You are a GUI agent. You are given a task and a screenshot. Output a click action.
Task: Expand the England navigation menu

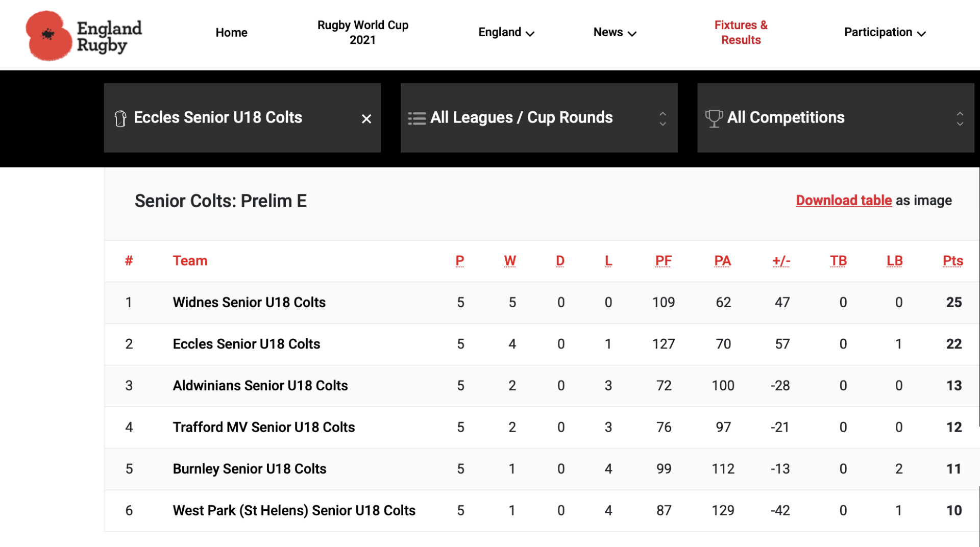(506, 33)
